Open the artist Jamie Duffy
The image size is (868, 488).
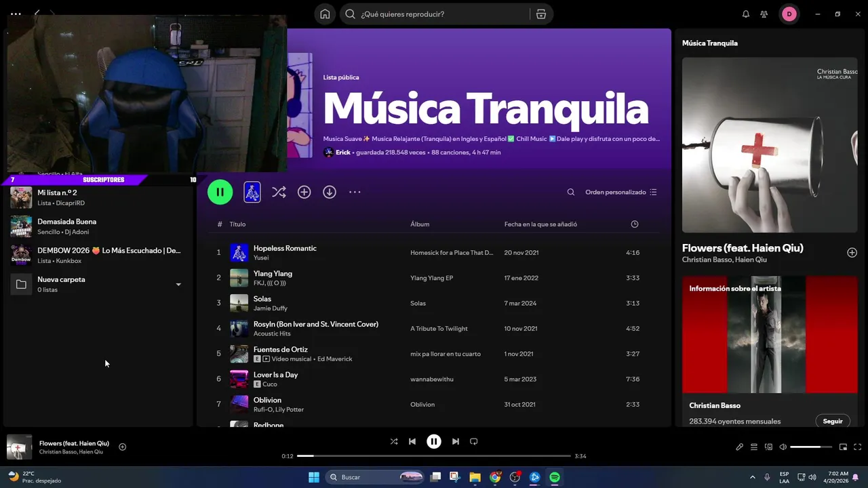[x=271, y=308]
